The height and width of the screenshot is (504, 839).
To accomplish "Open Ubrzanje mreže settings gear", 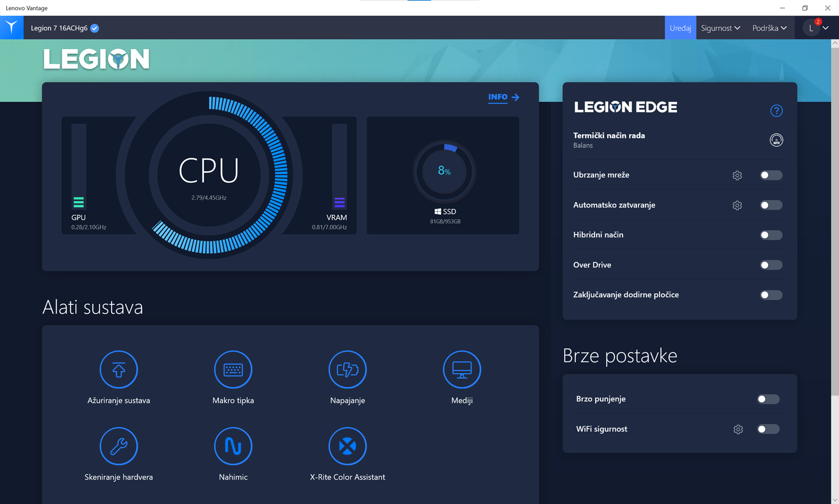I will coord(737,176).
